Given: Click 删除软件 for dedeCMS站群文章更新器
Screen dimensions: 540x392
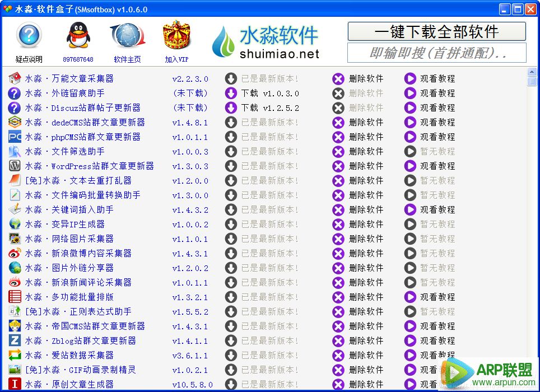Looking at the screenshot, I should pyautogui.click(x=366, y=122).
